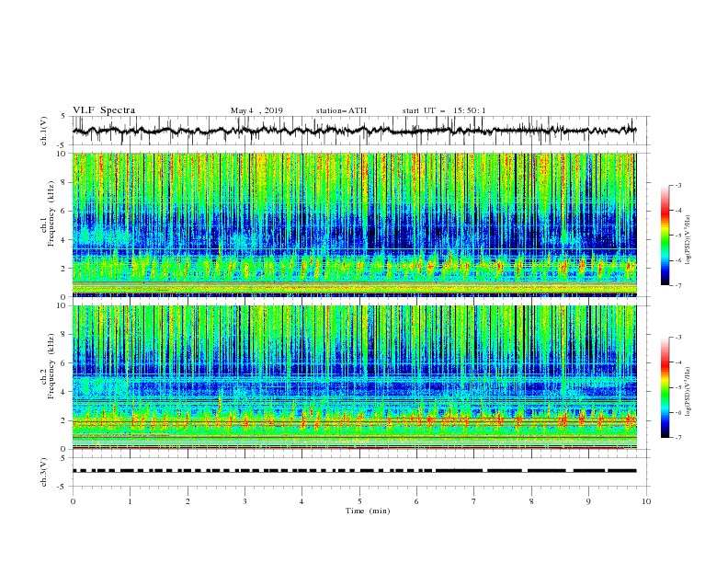The width and height of the screenshot is (728, 563).
Task: Click the ch.2 "Frequency (kHz)" axis label
Action: pos(52,366)
